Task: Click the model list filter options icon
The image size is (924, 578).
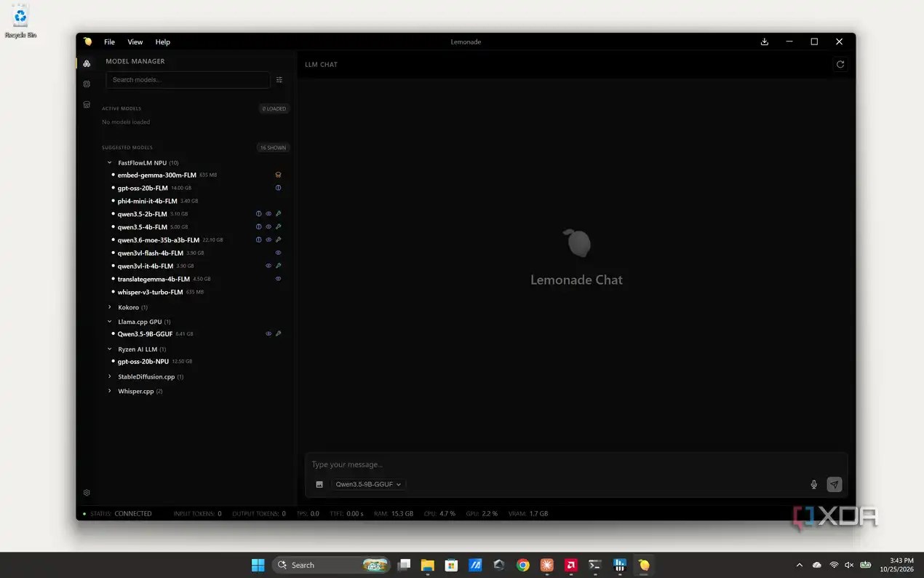Action: 279,80
